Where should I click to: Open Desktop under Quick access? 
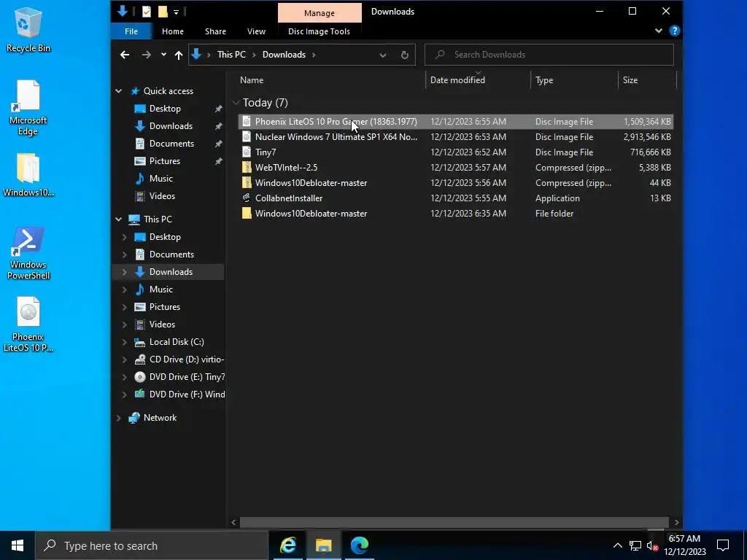[x=164, y=109]
